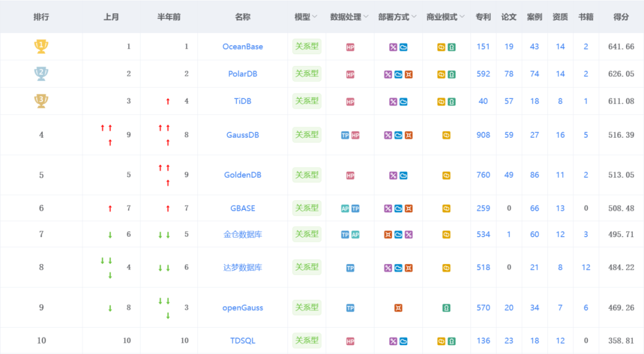
Task: Click openGauss paper count 20
Action: 509,308
